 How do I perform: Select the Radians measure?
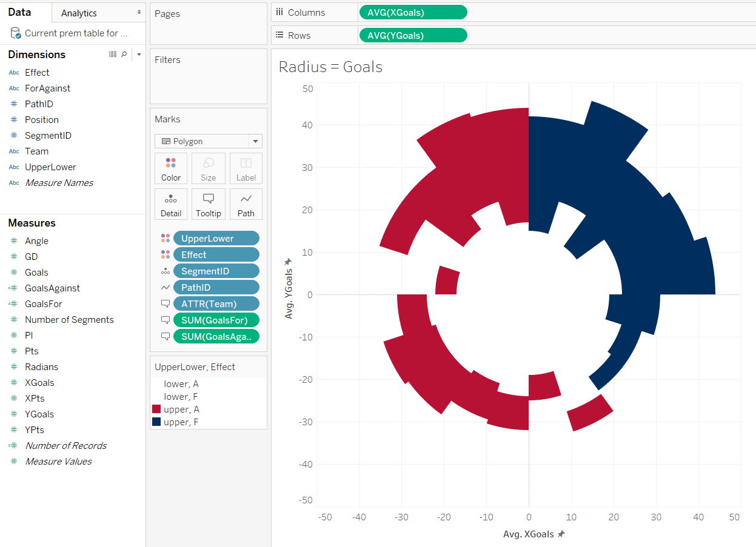tap(41, 366)
